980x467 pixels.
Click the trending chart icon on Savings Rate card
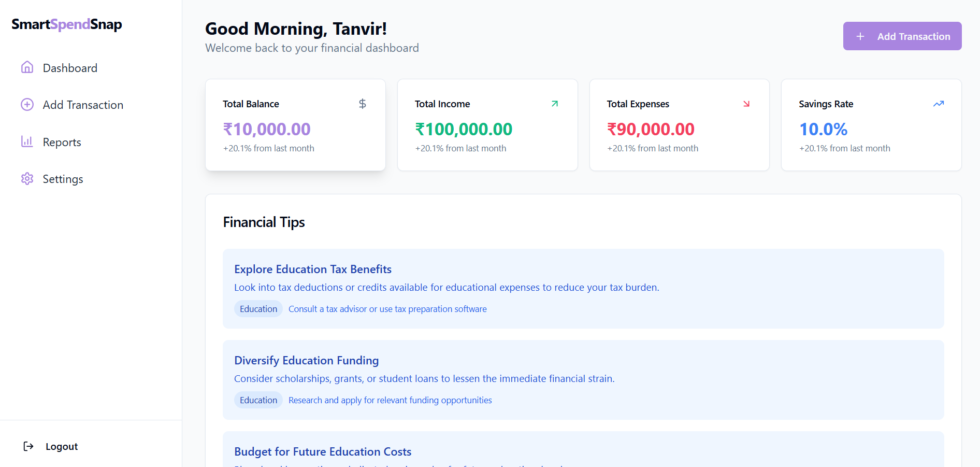tap(938, 104)
